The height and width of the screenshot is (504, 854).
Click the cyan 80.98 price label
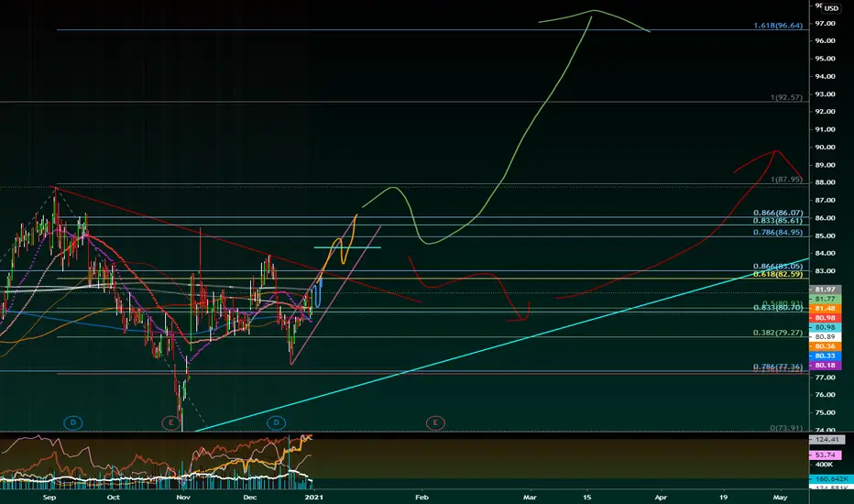coord(825,327)
